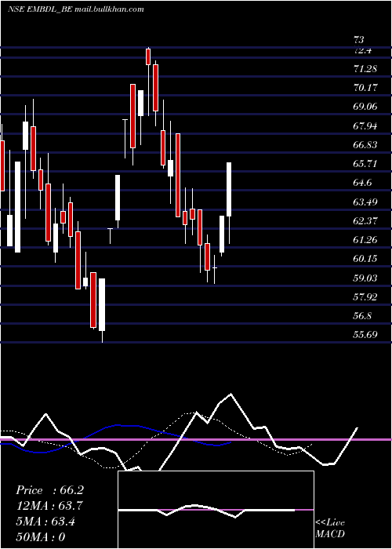Select the 65.71 price axis label
The image size is (392, 549).
coord(365,163)
